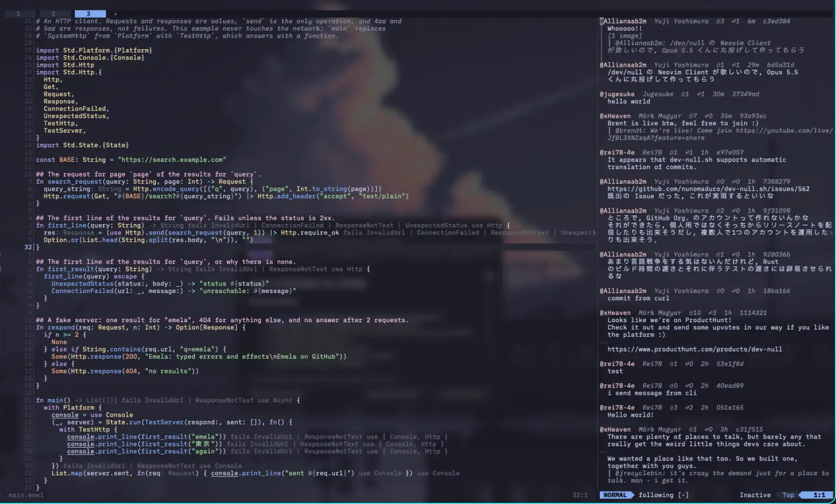Click the 32:1 position in the left statusline
This screenshot has height=504, width=836.
tap(580, 495)
